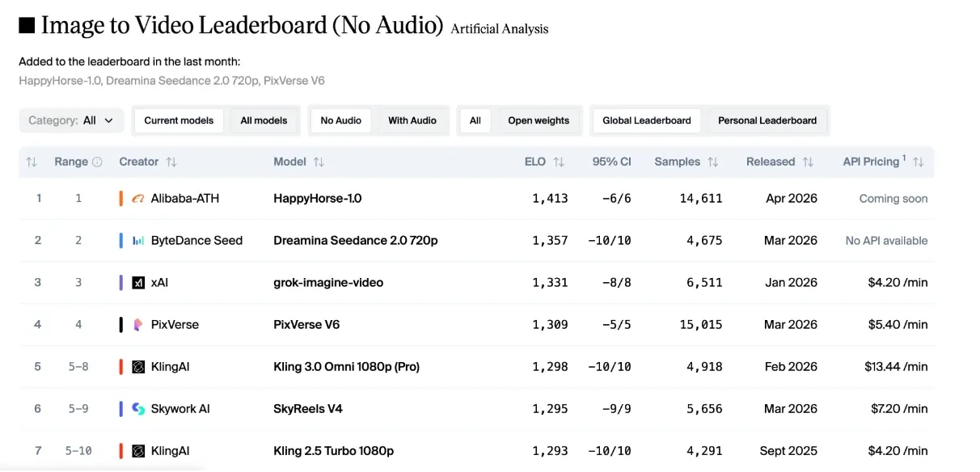Sort by Model using its arrows icon
Viewport: 980px width, 472px height.
pyautogui.click(x=319, y=162)
